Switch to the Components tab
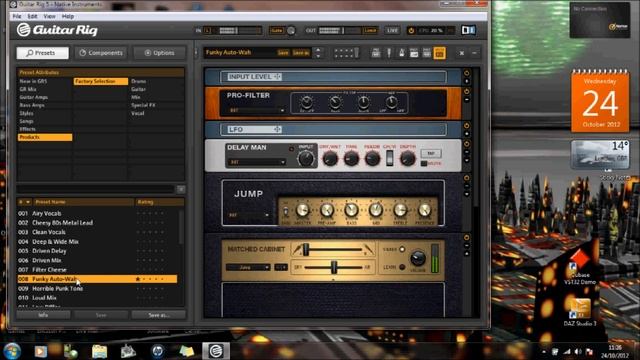Screen dimensions: 640x360 coord(101,53)
